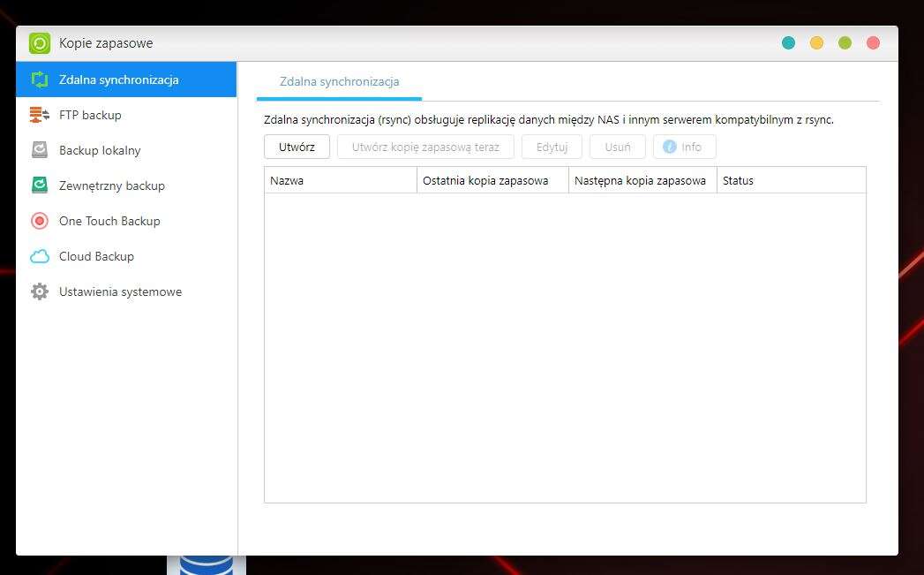The width and height of the screenshot is (924, 575).
Task: Click Utwórz kopię zapasową teraz button
Action: pyautogui.click(x=425, y=148)
